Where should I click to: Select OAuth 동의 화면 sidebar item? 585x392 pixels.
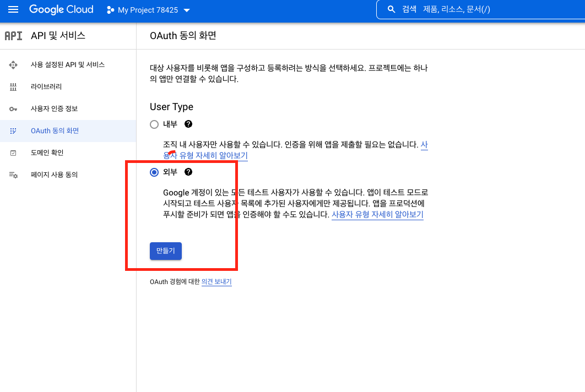pos(55,131)
